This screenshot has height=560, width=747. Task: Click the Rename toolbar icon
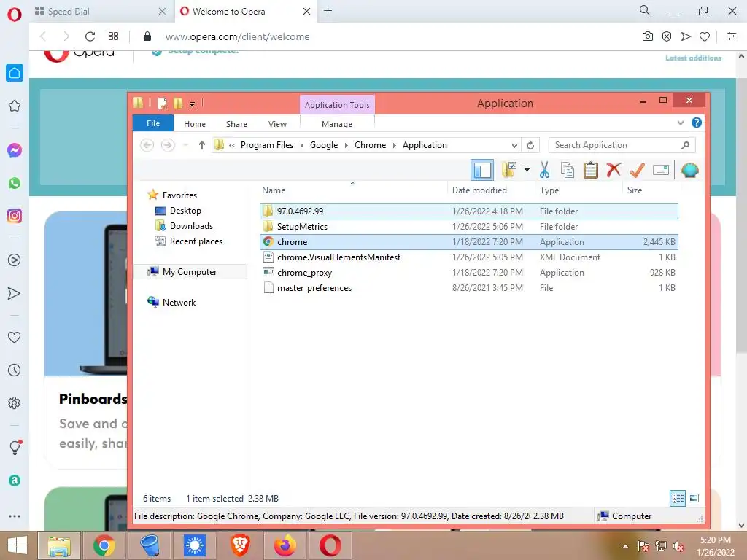pyautogui.click(x=661, y=170)
